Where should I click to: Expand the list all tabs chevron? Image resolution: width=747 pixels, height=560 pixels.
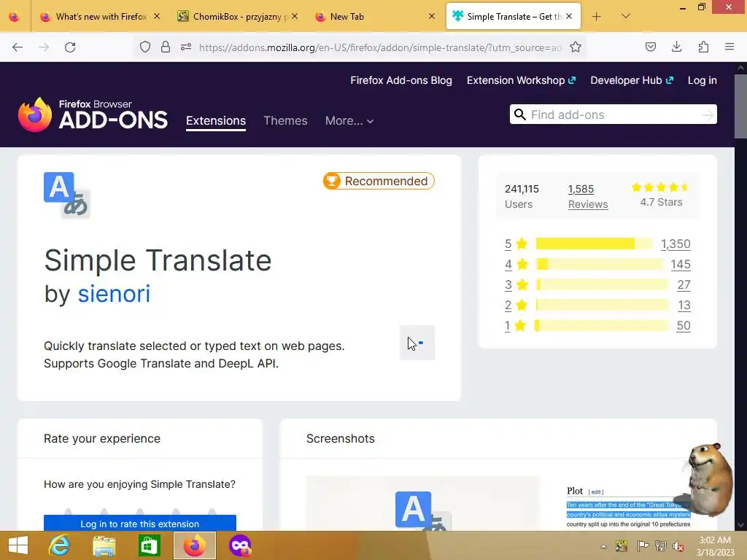[x=626, y=16]
